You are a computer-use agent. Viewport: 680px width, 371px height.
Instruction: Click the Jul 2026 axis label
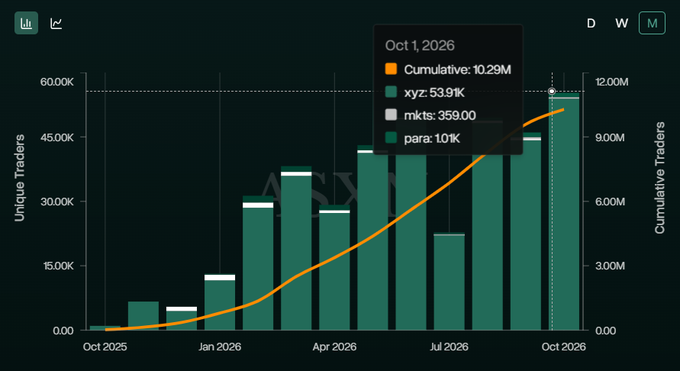[449, 347]
